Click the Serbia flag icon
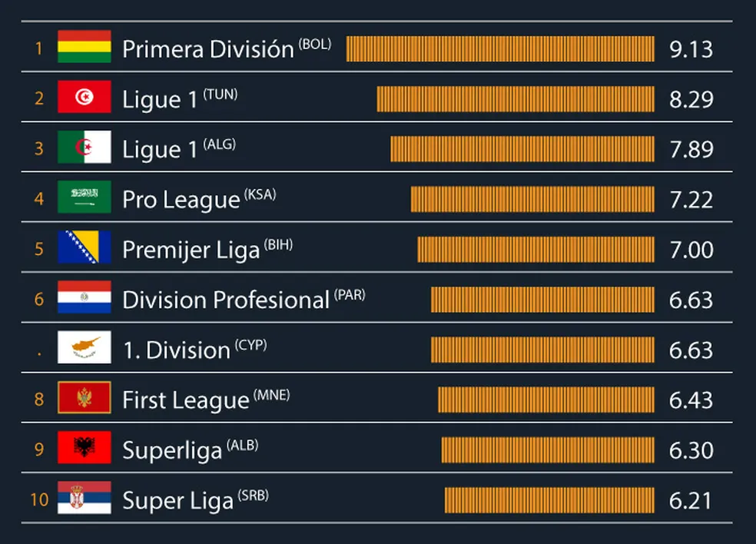The image size is (756, 544). tap(85, 498)
